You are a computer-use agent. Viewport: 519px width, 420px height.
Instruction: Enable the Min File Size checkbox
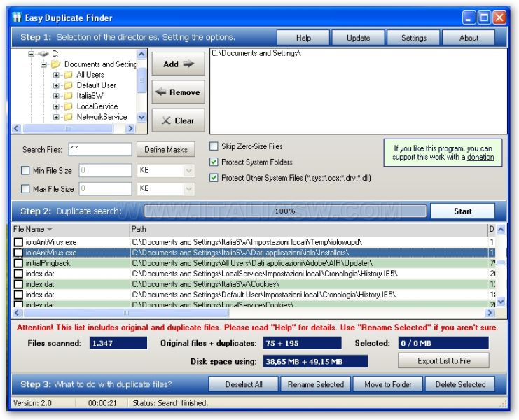point(25,170)
